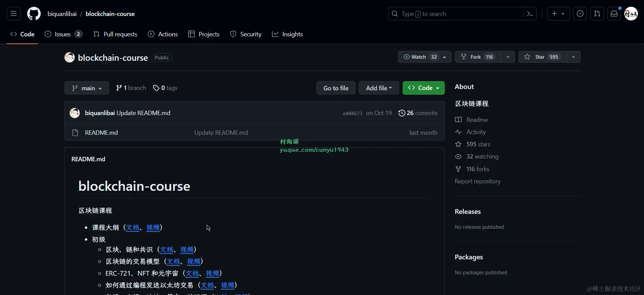Image resolution: width=644 pixels, height=295 pixels.
Task: Open biquanlibai commit author link
Action: pos(100,113)
